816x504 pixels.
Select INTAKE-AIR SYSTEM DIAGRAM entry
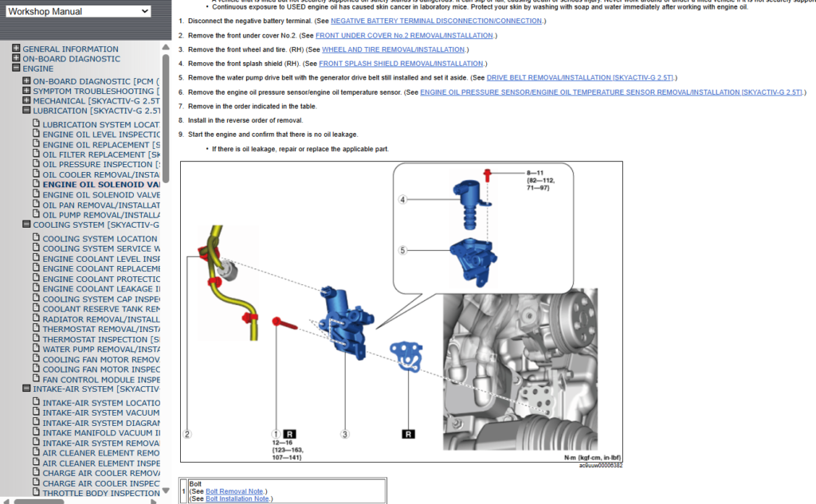pyautogui.click(x=101, y=423)
